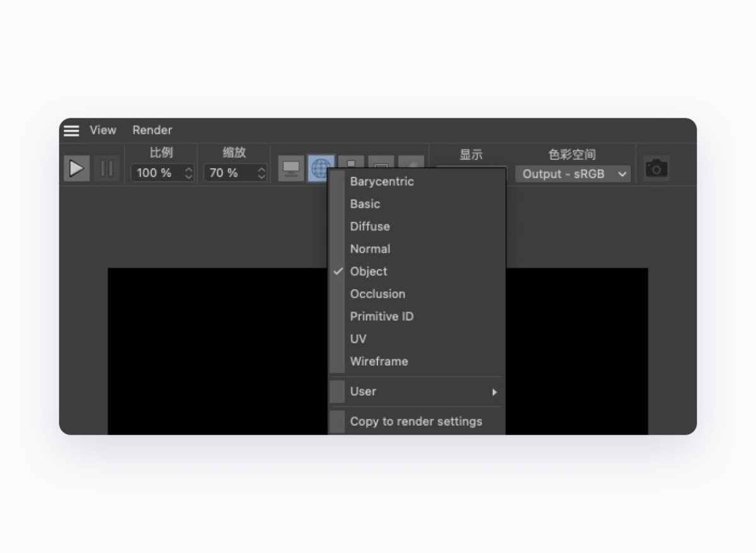
Task: Select the checked Object shading mode
Action: [369, 271]
